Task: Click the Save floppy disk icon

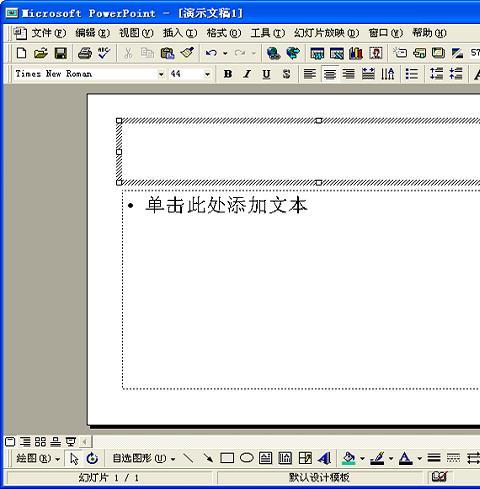Action: (61, 53)
